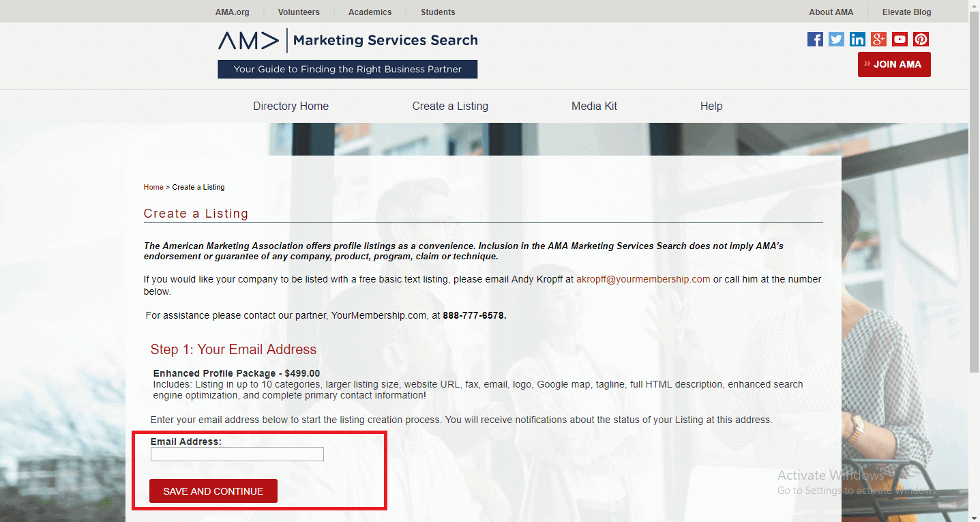Open the Elevate Blog link
This screenshot has height=522, width=980.
tap(906, 12)
